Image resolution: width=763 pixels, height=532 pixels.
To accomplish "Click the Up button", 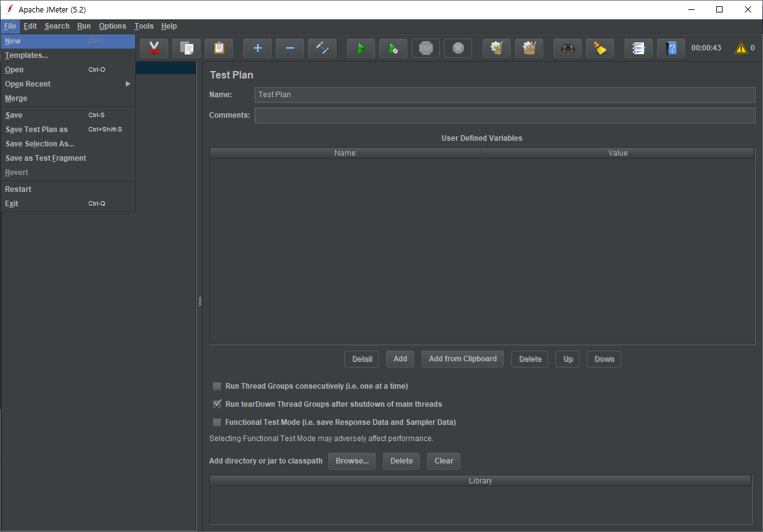I will point(568,359).
